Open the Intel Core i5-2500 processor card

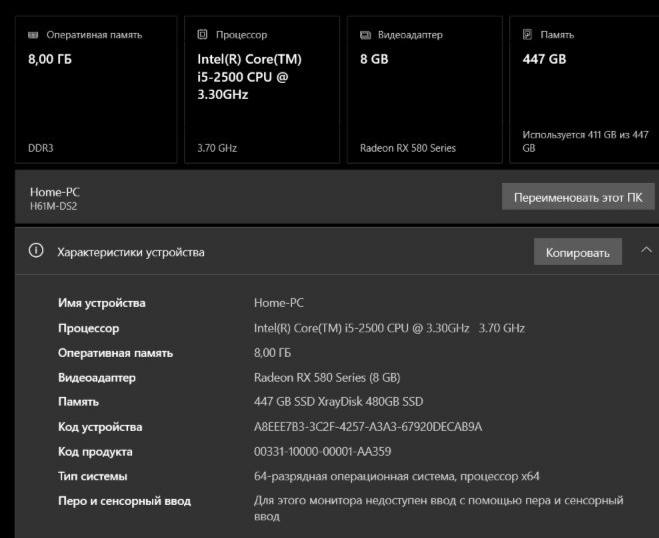click(262, 90)
